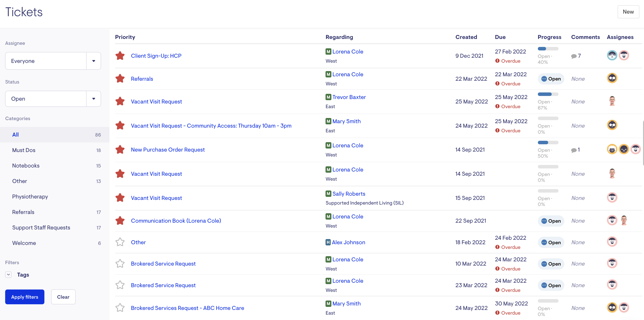Click the Overdue warning icon on the Referrals ticket

[x=497, y=84]
